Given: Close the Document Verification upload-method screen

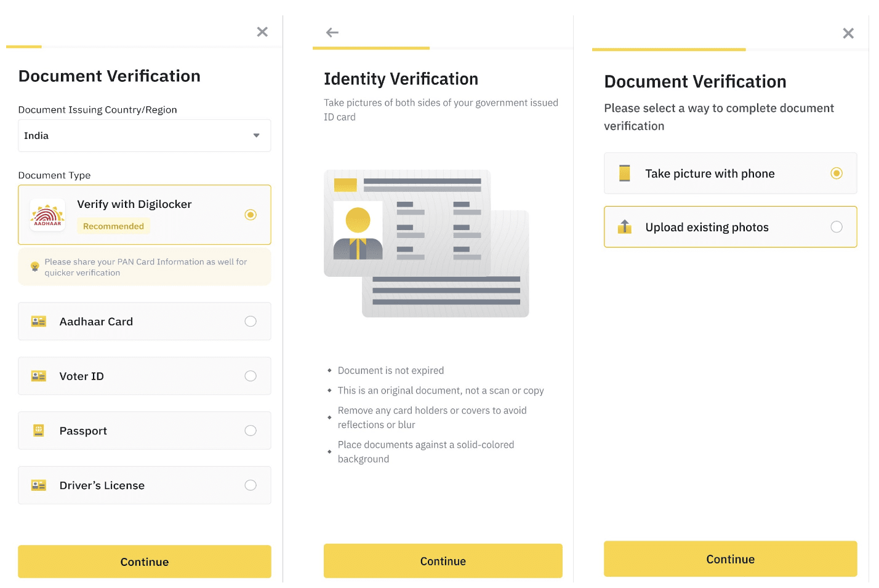Looking at the screenshot, I should (x=848, y=33).
